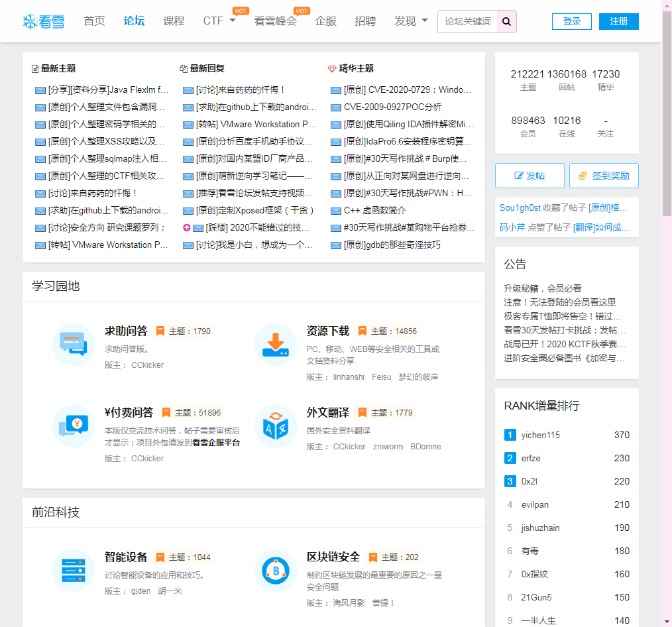Click envelope icon beside C++ 虚函数简介
Screen dimensions: 672x627
click(x=336, y=210)
